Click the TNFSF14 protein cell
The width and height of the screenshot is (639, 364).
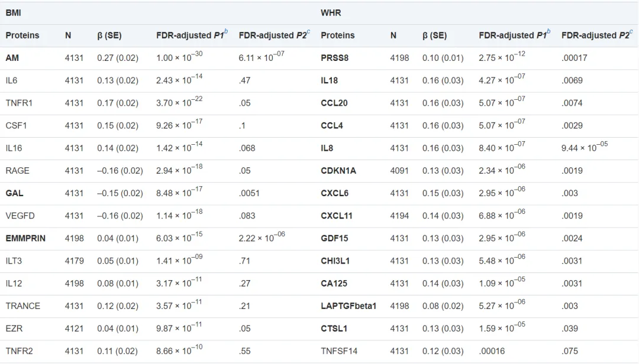point(340,351)
